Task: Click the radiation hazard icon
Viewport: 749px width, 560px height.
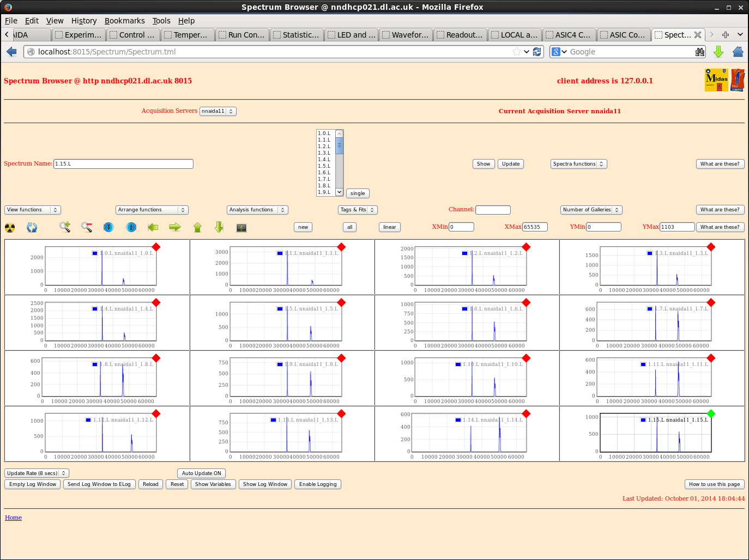Action: 10,228
